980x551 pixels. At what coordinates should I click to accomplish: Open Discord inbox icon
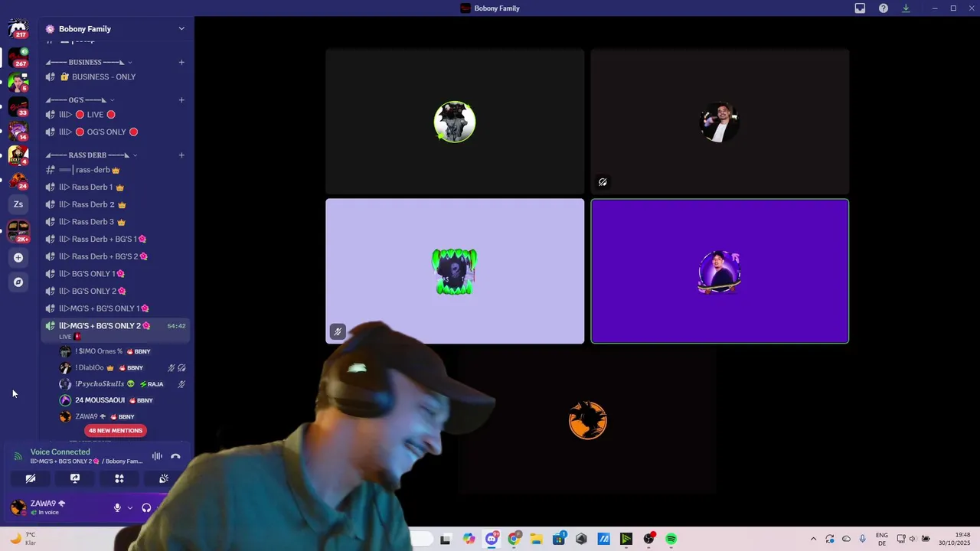[x=860, y=8]
